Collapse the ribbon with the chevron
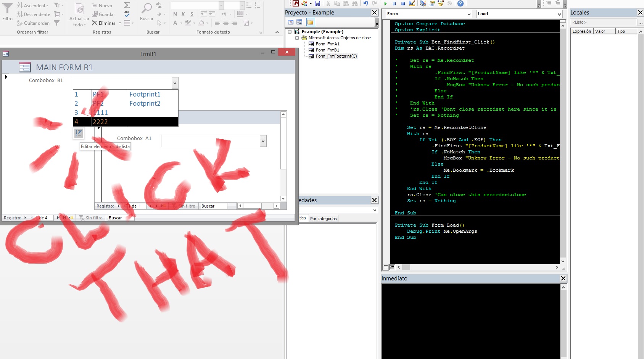This screenshot has height=359, width=644. click(277, 32)
